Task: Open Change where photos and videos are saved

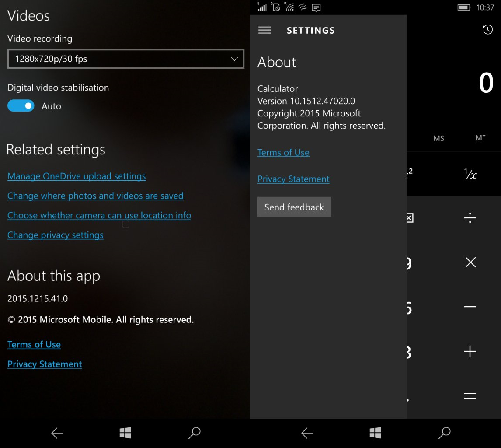Action: 95,196
